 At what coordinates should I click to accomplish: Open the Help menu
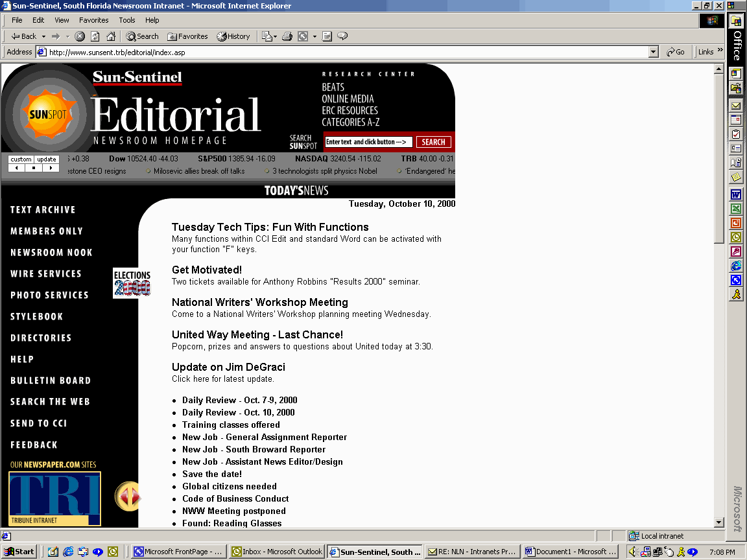(x=152, y=20)
